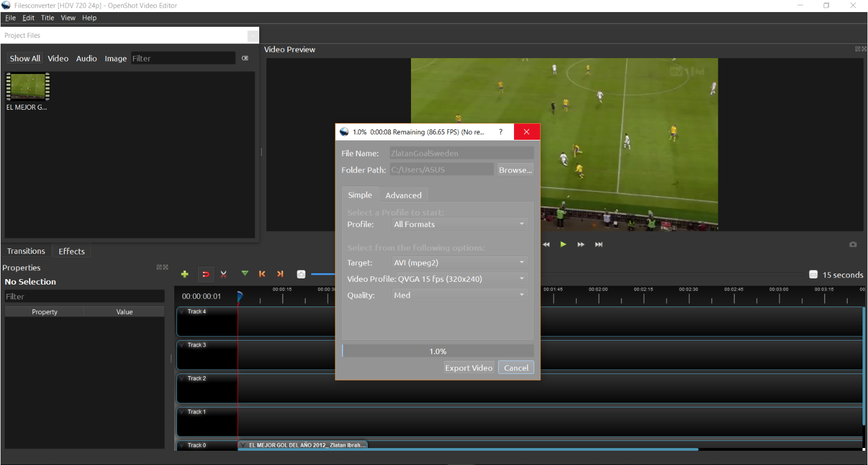Image resolution: width=868 pixels, height=465 pixels.
Task: Click the 00:00:00:01 timecode display
Action: pyautogui.click(x=202, y=296)
